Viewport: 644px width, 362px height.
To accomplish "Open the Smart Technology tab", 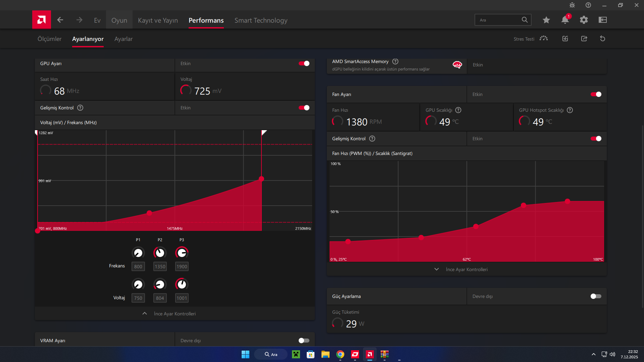I will click(261, 20).
